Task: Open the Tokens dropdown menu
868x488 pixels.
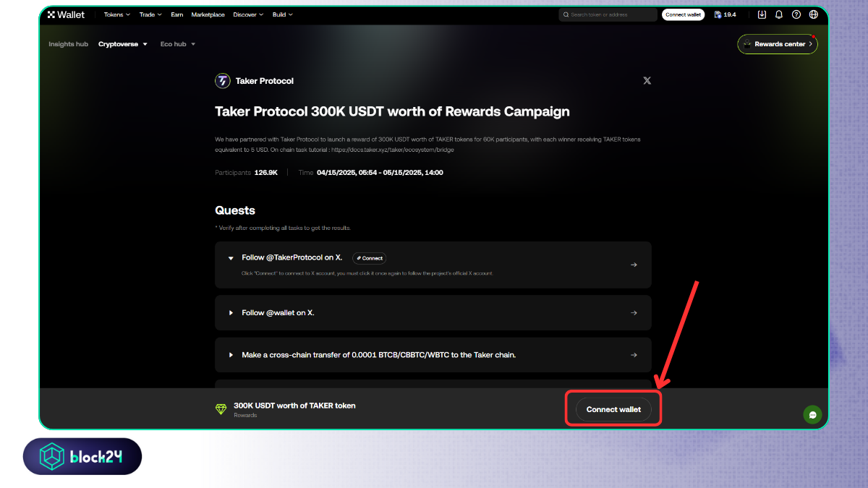Action: click(x=117, y=14)
